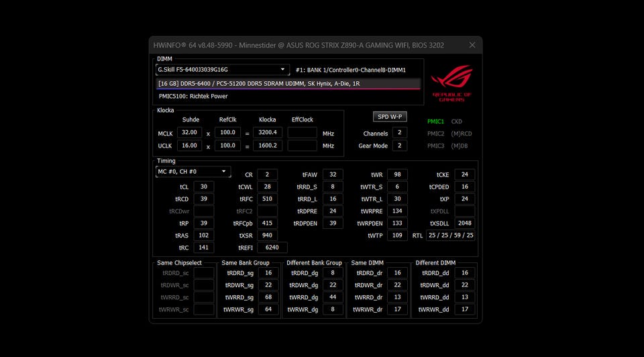The image size is (644, 357).
Task: Click the MCLK RefClk field 100.0
Action: pyautogui.click(x=227, y=133)
